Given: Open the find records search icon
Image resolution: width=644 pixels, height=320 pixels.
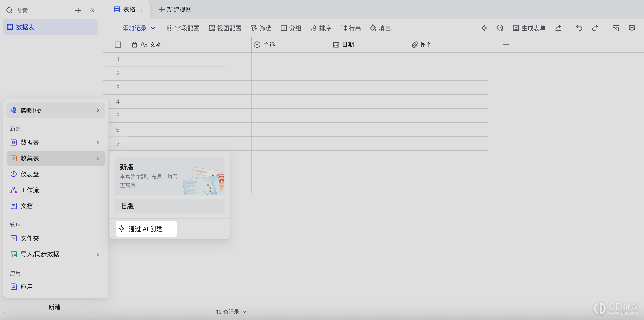Looking at the screenshot, I should (x=616, y=28).
